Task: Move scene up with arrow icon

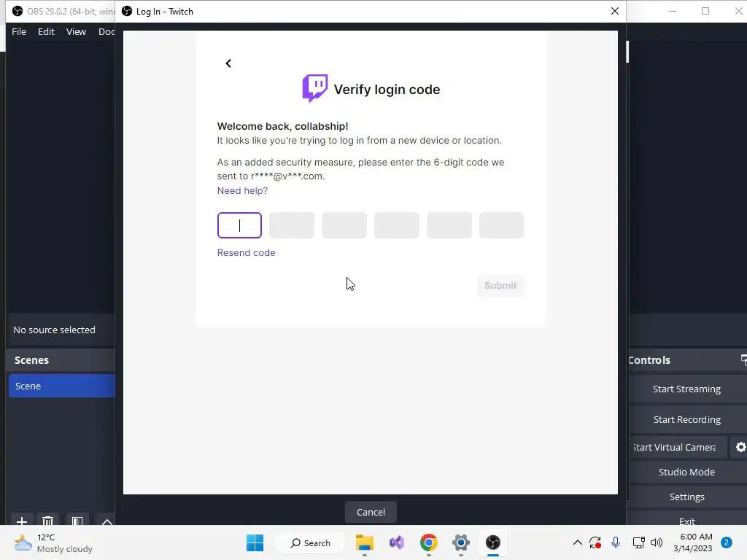Action: pyautogui.click(x=107, y=521)
